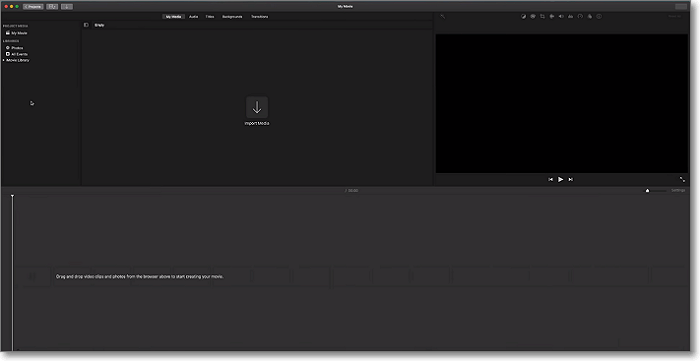
Task: Open the Titles tab
Action: (210, 17)
